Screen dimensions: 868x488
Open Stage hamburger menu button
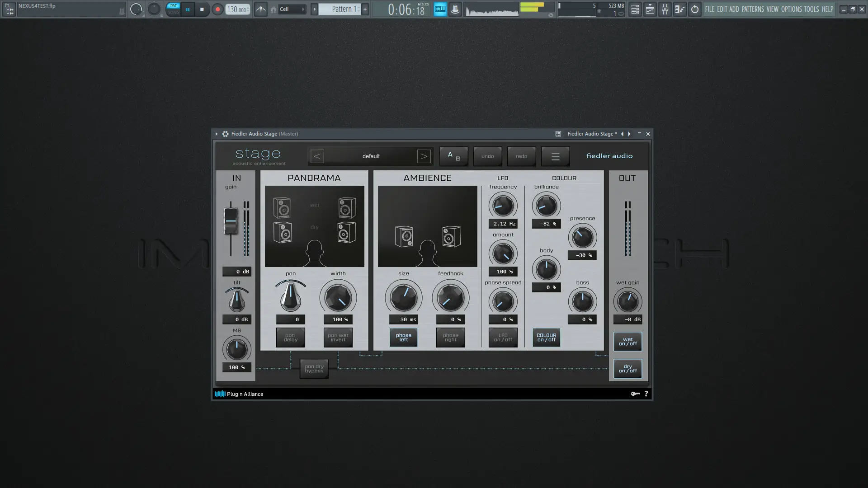[x=555, y=156]
